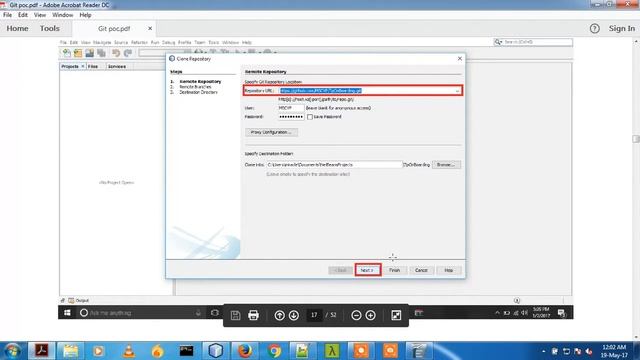Open the Acrobat Edit menu
The height and width of the screenshot is (360, 640).
(23, 15)
